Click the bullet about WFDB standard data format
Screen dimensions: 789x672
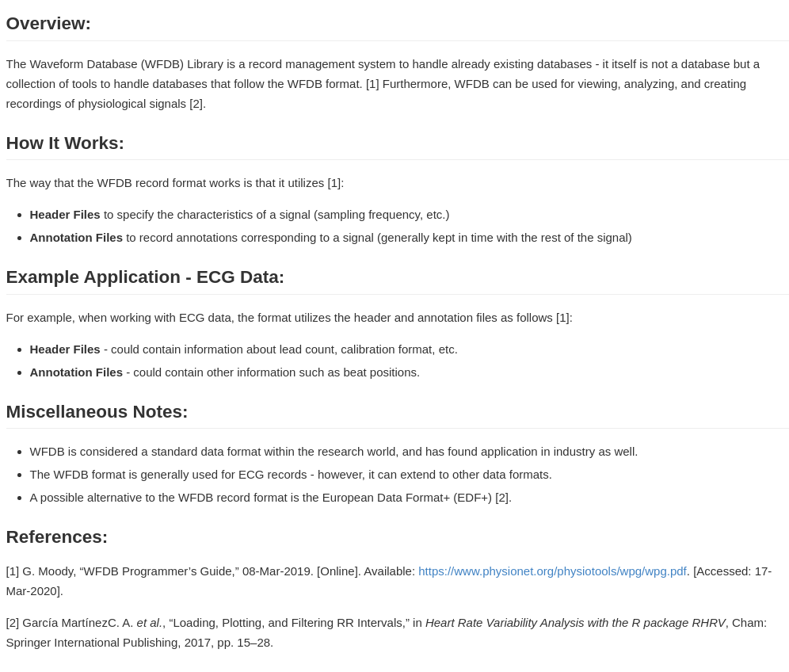[x=334, y=452]
